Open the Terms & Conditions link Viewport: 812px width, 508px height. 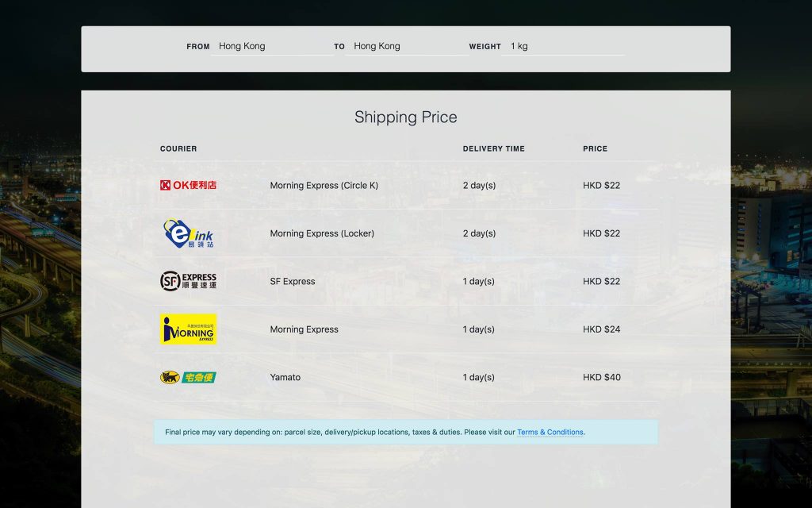[550, 433]
